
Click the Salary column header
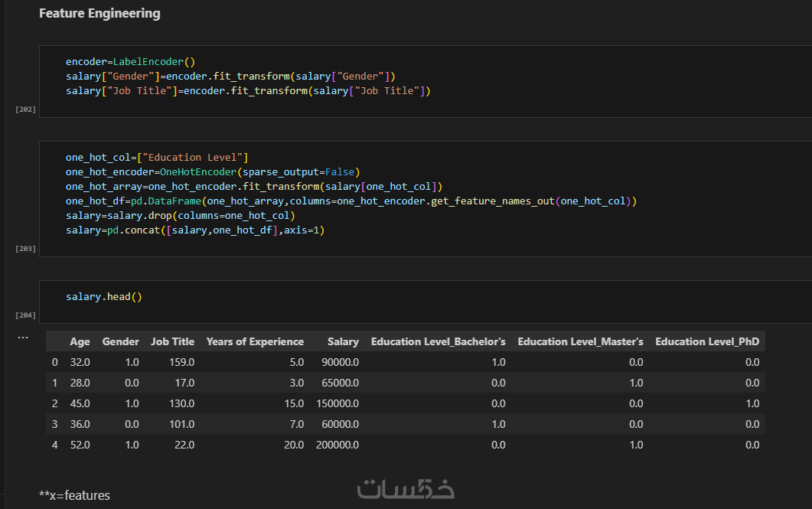(343, 342)
